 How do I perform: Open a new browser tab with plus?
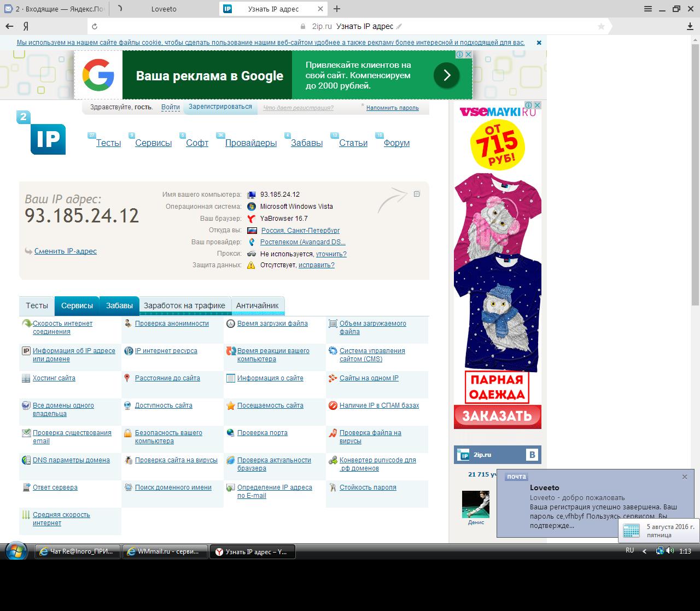point(337,9)
